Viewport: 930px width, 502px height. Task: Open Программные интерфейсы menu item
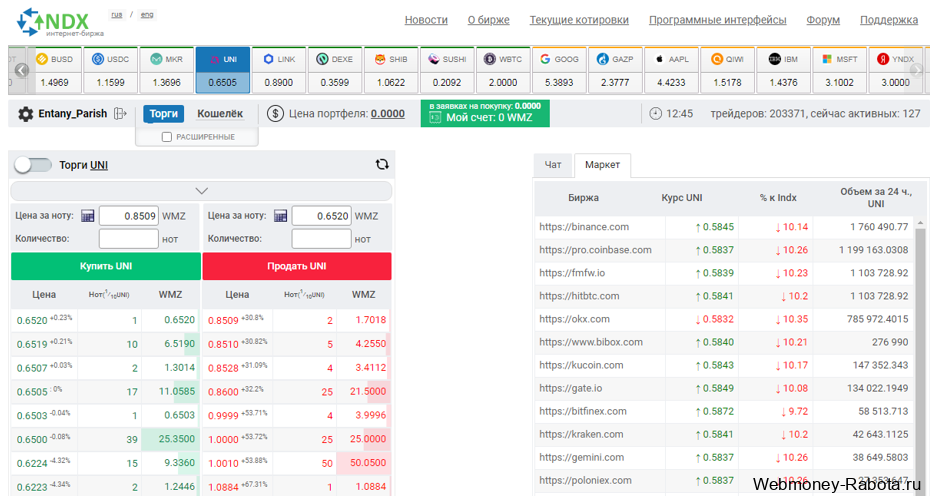(x=718, y=20)
